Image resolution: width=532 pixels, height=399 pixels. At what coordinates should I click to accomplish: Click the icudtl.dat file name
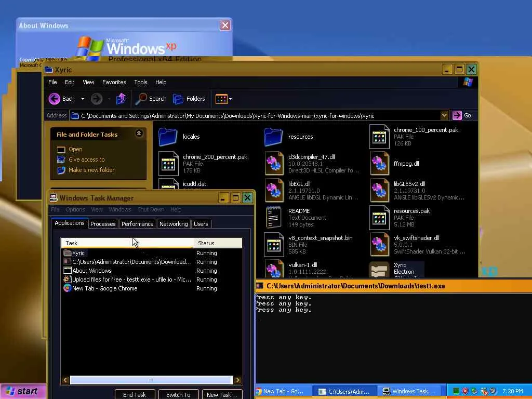pos(194,184)
